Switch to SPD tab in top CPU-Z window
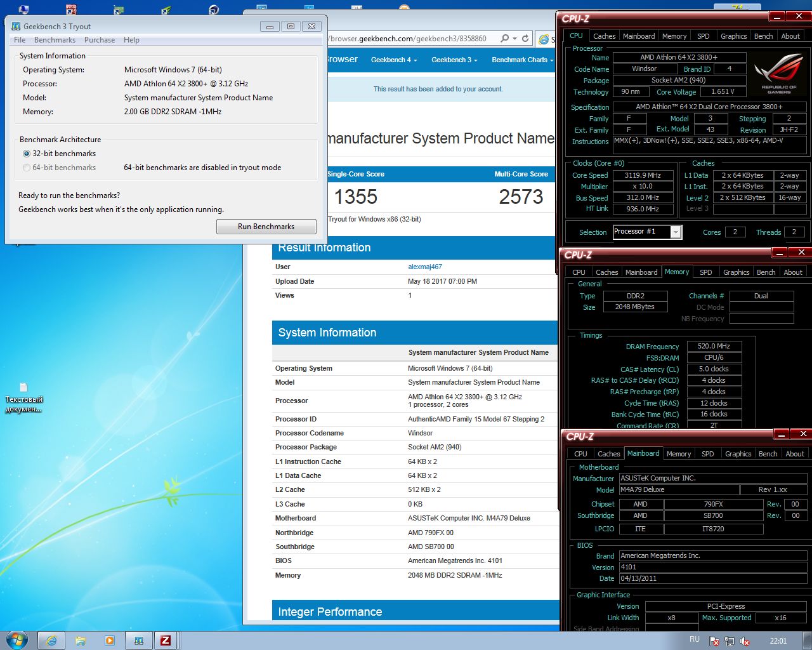 (703, 36)
